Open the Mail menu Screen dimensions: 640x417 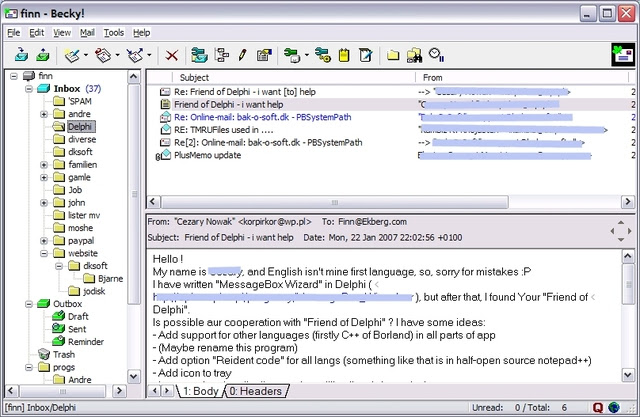point(87,33)
